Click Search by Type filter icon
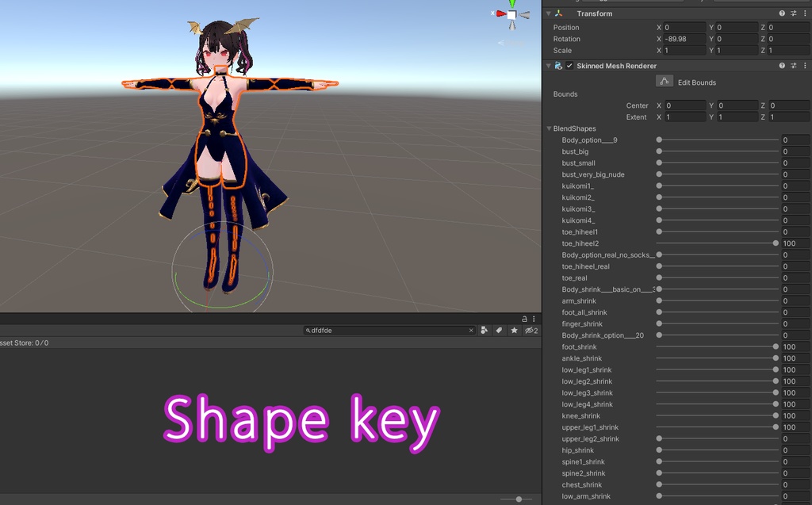 [485, 331]
